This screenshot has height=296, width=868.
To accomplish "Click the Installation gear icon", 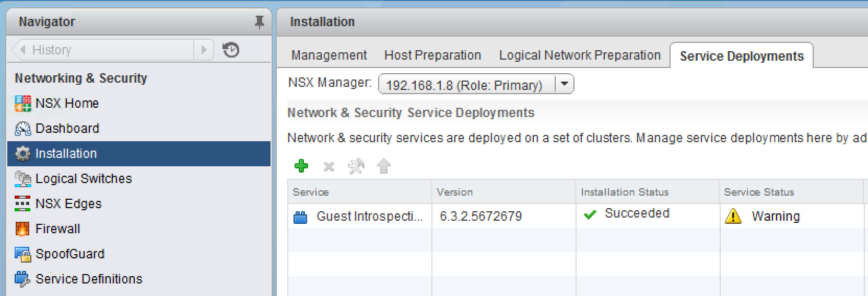I will pyautogui.click(x=22, y=154).
